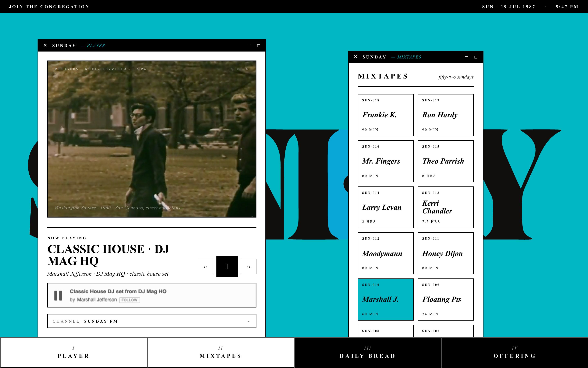Image resolution: width=588 pixels, height=368 pixels.
Task: Click the Sun 19 Jul 1987 date
Action: [x=509, y=7]
